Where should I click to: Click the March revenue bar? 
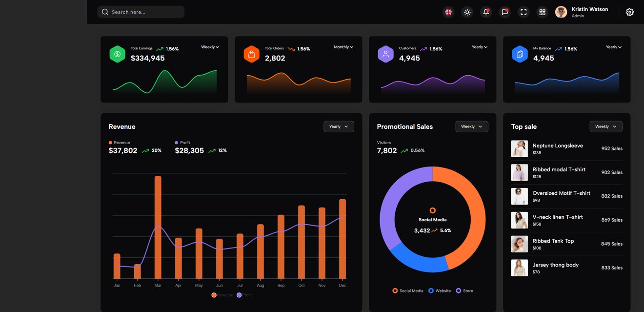tap(158, 227)
